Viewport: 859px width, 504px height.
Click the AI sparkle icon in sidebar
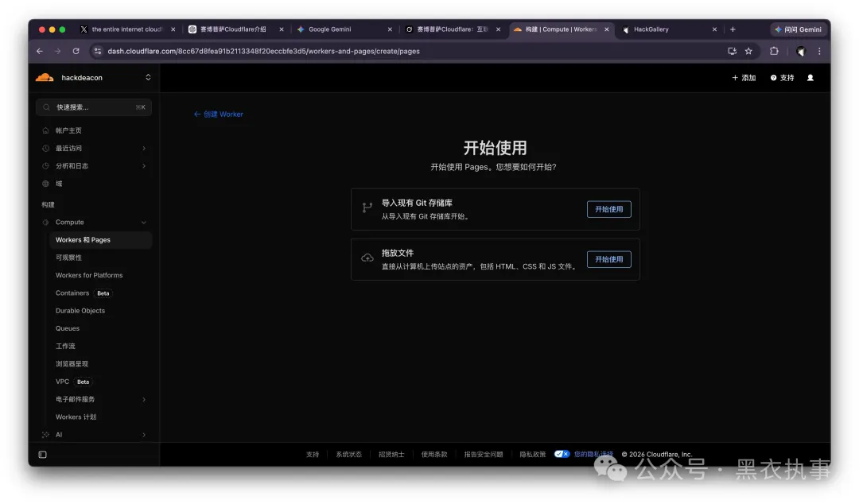(45, 434)
